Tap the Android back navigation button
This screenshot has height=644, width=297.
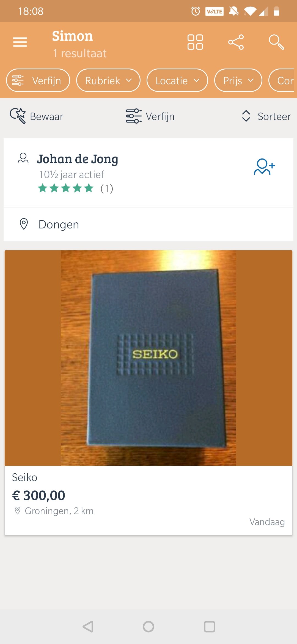click(x=88, y=627)
